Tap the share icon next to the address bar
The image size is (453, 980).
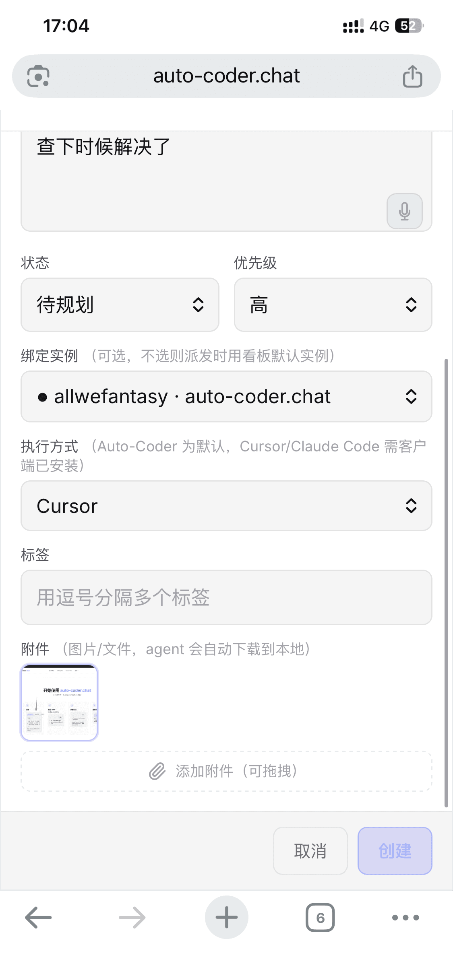(412, 76)
